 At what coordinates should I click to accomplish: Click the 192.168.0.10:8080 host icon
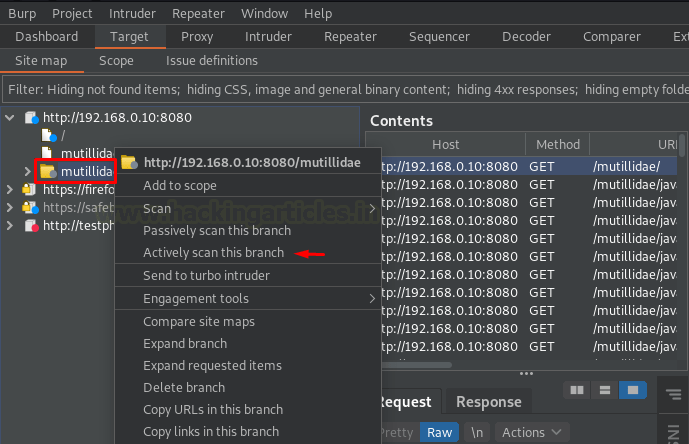(31, 118)
